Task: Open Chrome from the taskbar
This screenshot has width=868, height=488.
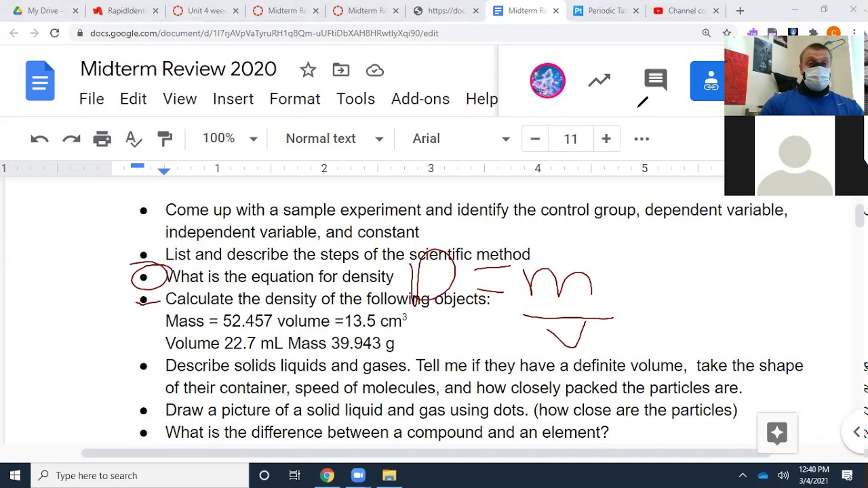Action: coord(327,475)
